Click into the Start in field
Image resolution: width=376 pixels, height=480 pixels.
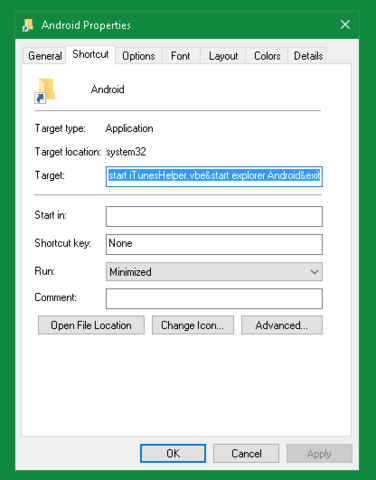(x=214, y=216)
